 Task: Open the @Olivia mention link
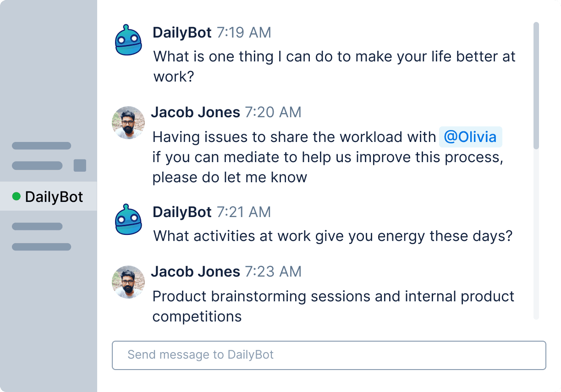coord(470,137)
